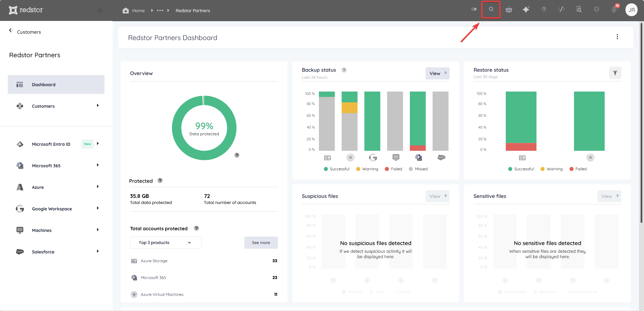Click the sparkle AI icon in header
The height and width of the screenshot is (311, 644).
(x=526, y=9)
